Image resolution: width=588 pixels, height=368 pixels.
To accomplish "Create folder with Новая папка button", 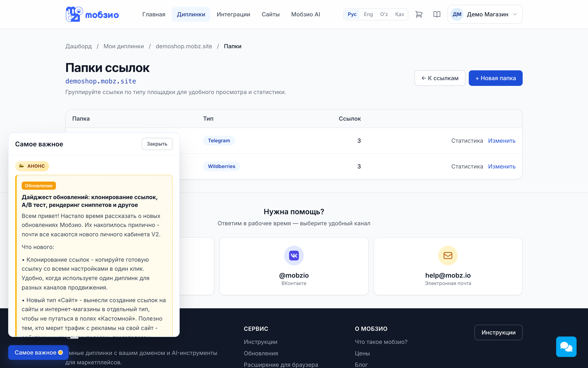I will (x=496, y=78).
